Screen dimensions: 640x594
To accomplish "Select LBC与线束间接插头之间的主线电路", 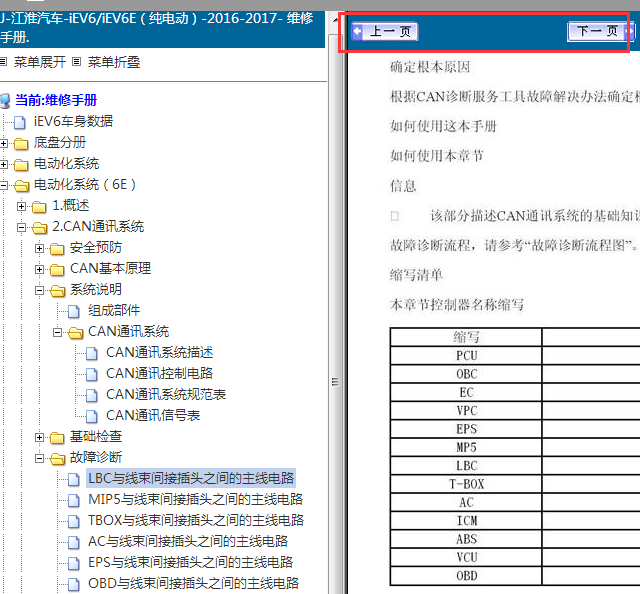I will click(191, 478).
